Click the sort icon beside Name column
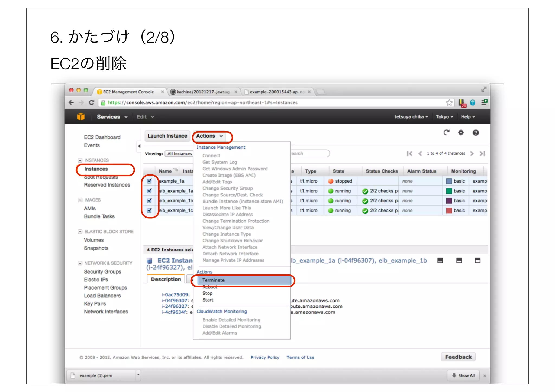 point(176,170)
